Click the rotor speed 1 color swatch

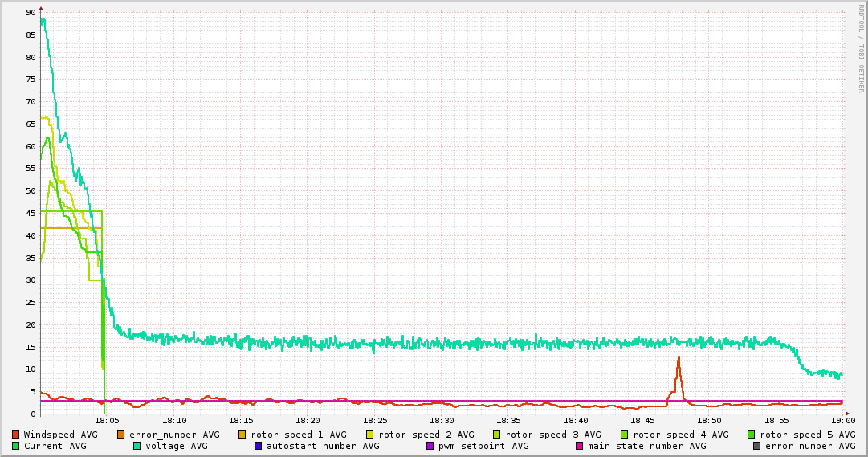point(242,435)
